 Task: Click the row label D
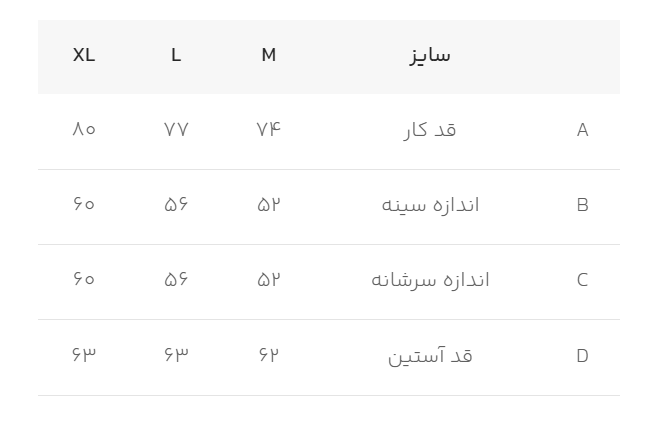coord(582,356)
